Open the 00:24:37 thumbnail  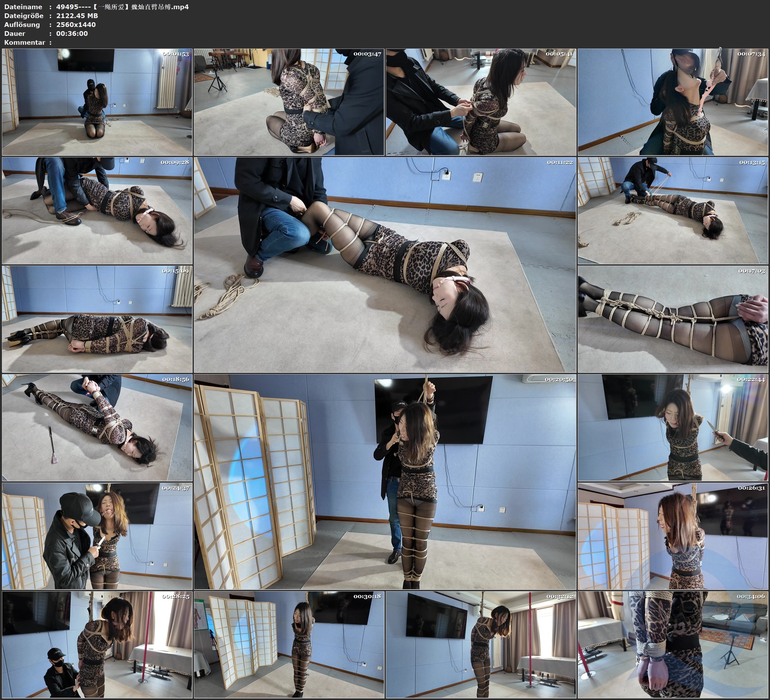coord(97,536)
